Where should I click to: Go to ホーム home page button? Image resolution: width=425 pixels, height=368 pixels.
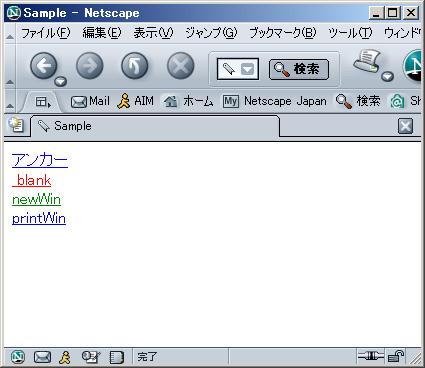[188, 101]
